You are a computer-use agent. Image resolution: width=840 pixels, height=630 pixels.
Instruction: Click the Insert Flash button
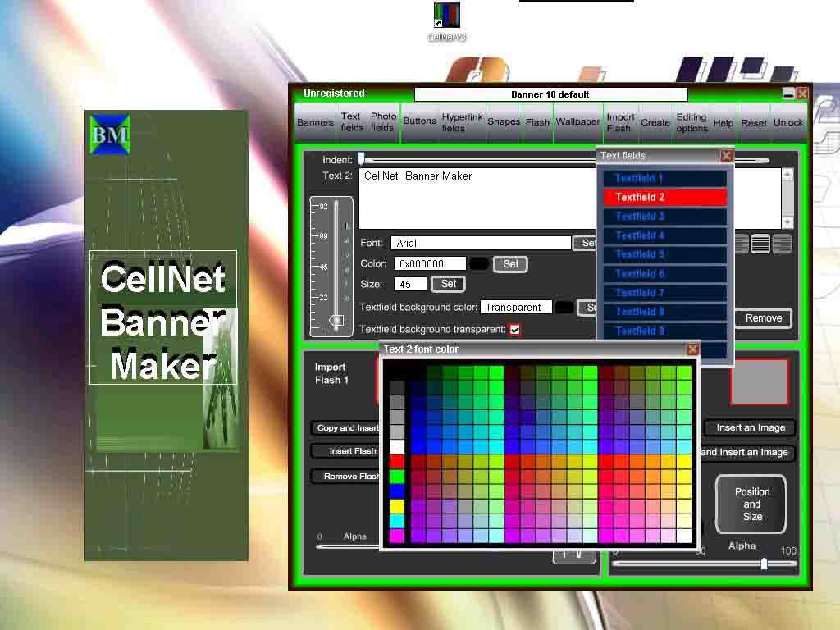[347, 451]
